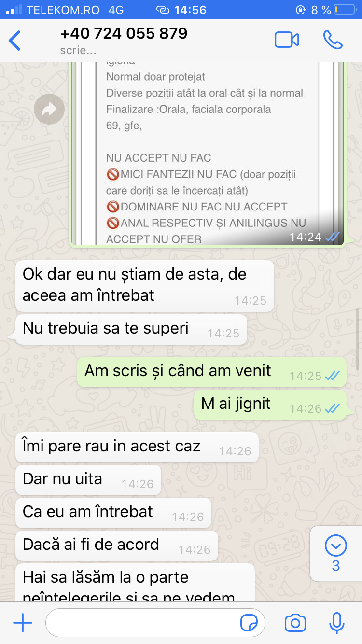The height and width of the screenshot is (644, 362).
Task: Open attachments with the plus icon
Action: 23,623
